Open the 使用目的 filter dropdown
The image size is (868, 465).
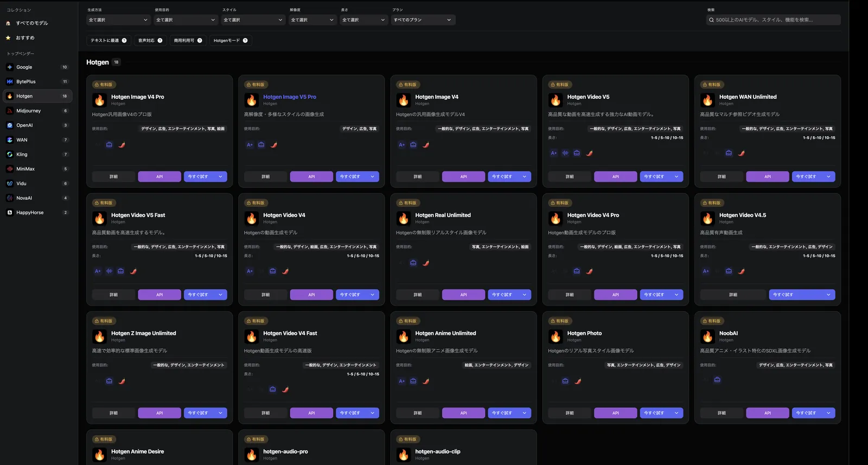[x=186, y=20]
